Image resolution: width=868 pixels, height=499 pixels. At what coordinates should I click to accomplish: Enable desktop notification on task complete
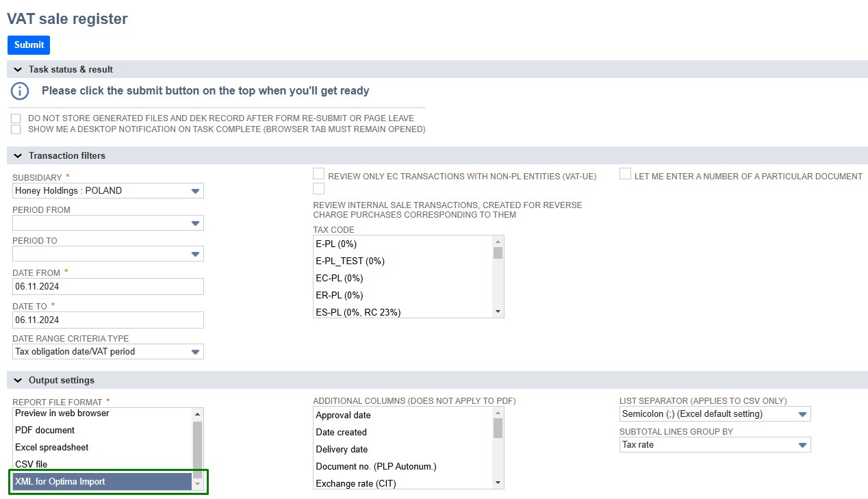pos(16,129)
